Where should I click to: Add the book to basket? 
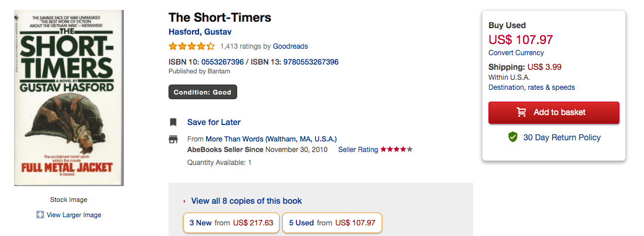[x=554, y=112]
